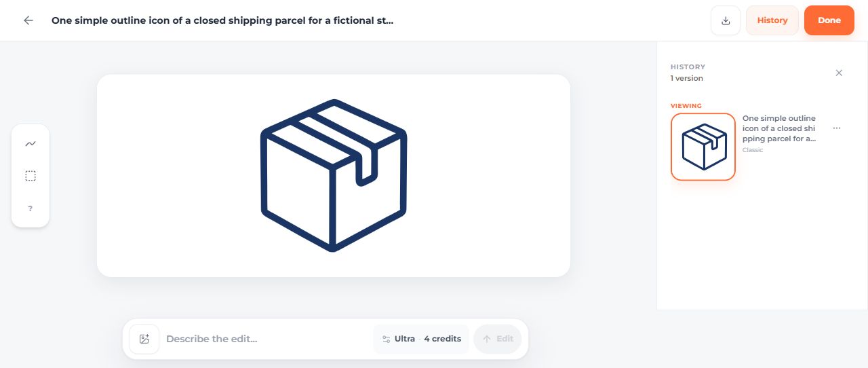This screenshot has width=868, height=368.
Task: Select the rectangular selection tool
Action: coord(31,176)
